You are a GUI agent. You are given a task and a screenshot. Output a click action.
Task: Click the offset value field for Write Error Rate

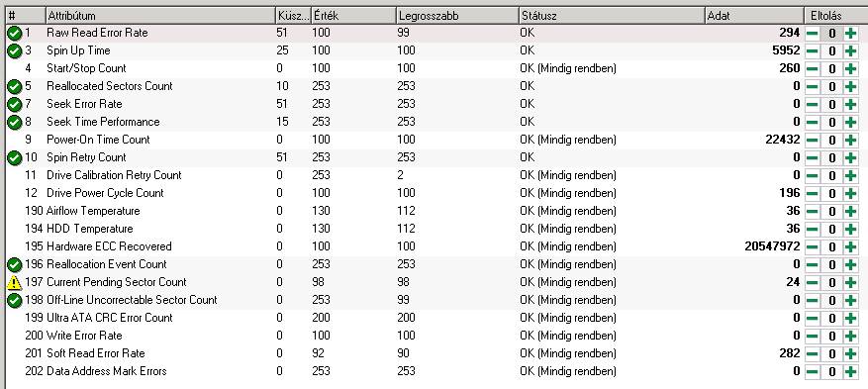click(x=831, y=336)
